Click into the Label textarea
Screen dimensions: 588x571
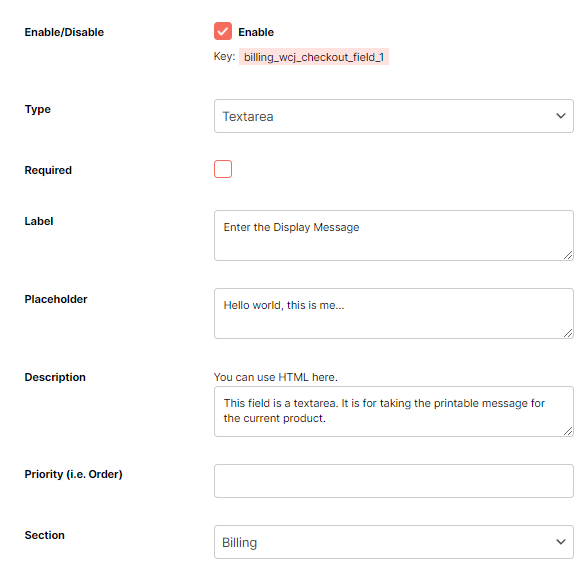coord(394,235)
